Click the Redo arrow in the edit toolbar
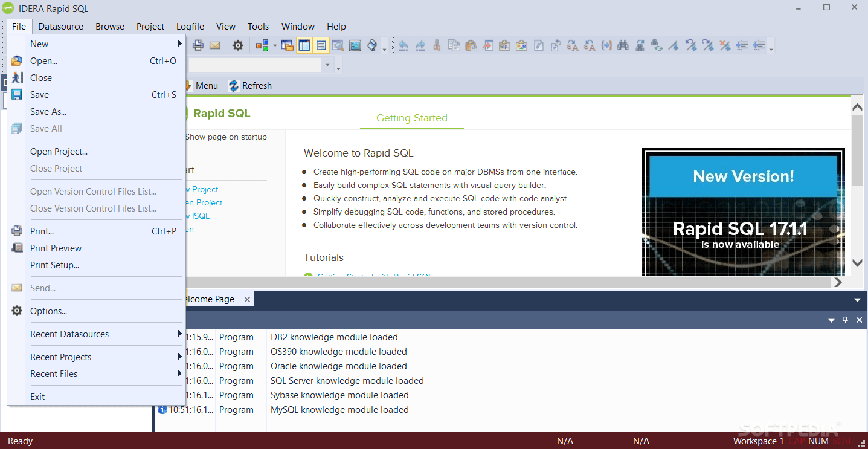 pos(420,45)
